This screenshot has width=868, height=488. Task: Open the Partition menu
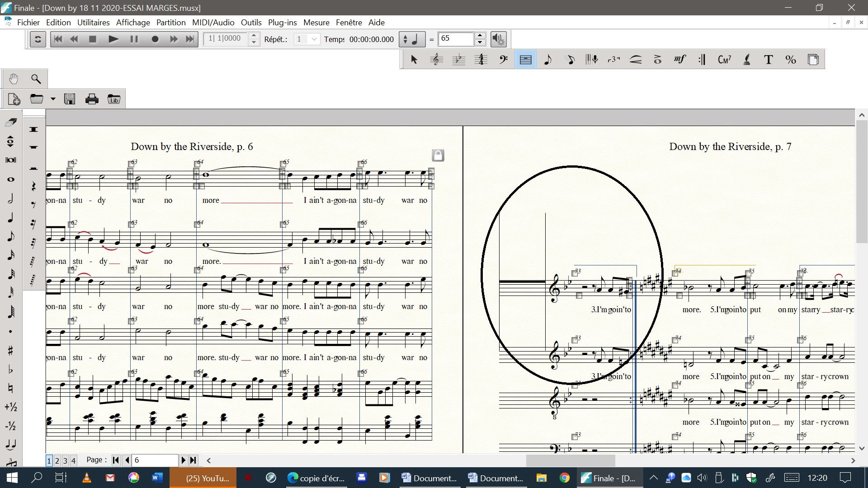point(170,23)
